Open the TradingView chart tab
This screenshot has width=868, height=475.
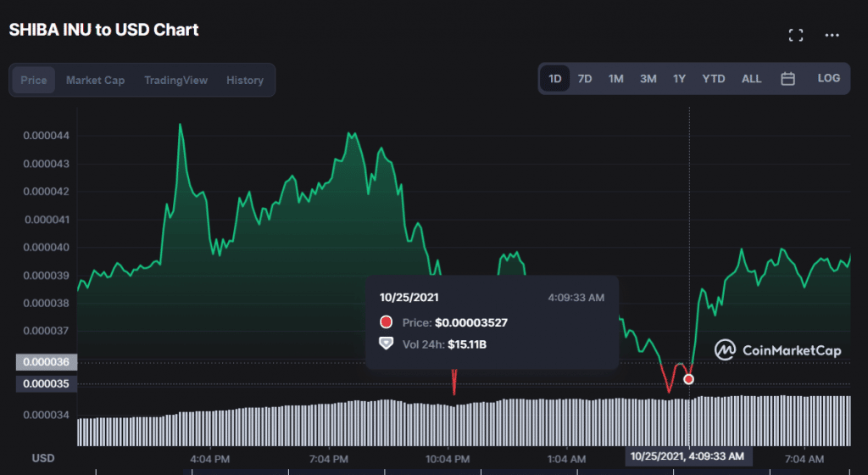[x=175, y=81]
